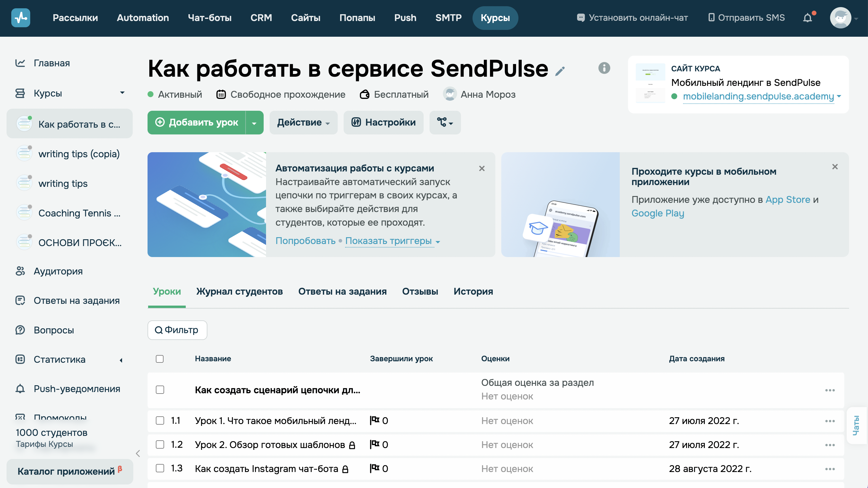Click the Попробовать link
Screen dimensions: 868x488
(305, 241)
